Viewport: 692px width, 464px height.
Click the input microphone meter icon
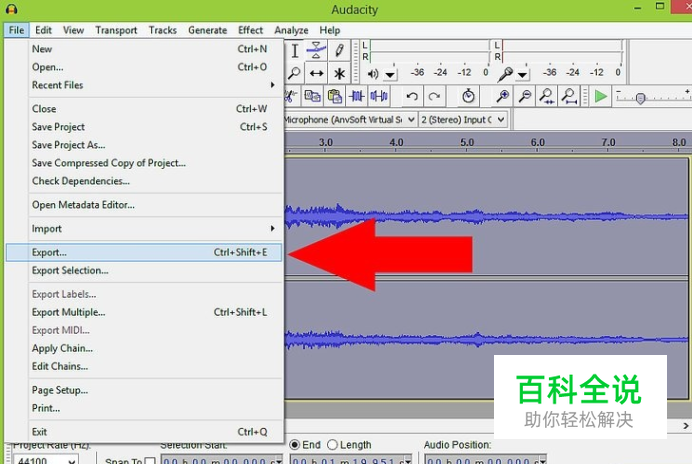[505, 74]
